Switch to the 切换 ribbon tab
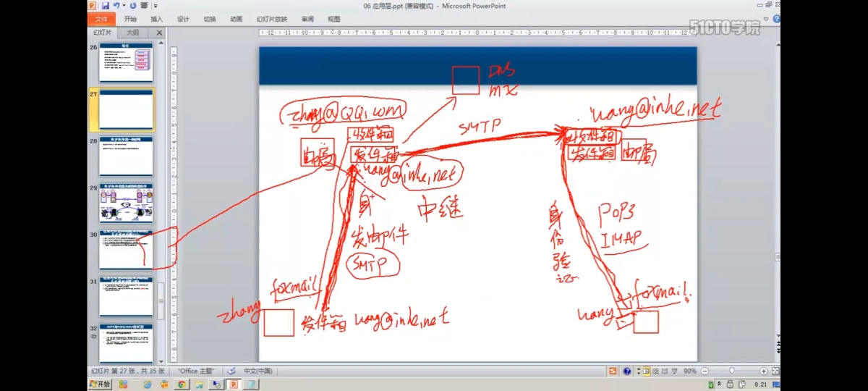The height and width of the screenshot is (391, 868). point(210,19)
